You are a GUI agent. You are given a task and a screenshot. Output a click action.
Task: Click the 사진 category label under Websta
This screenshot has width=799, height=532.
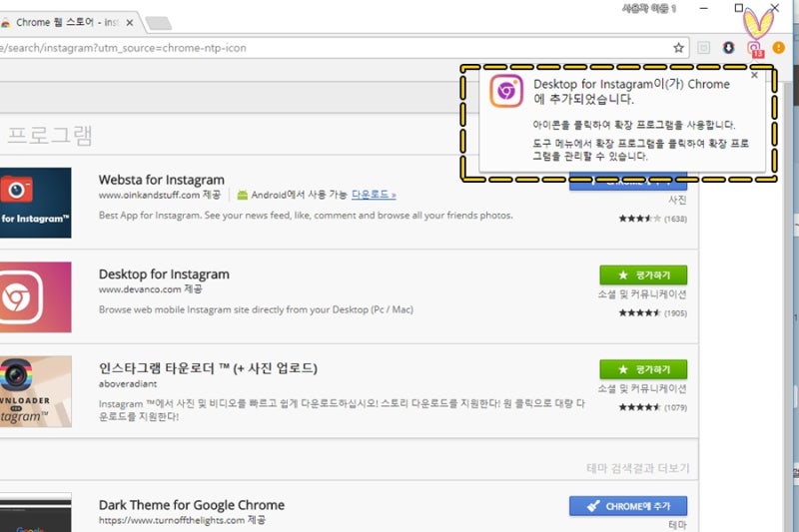coord(678,200)
